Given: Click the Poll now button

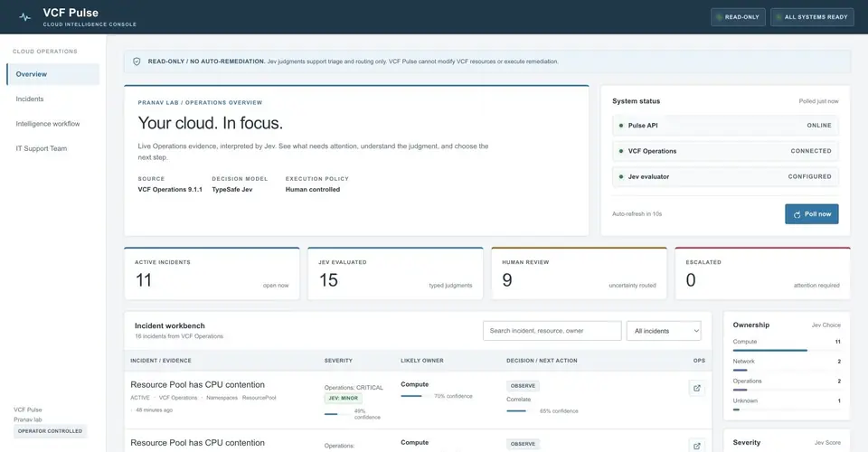Looking at the screenshot, I should pyautogui.click(x=812, y=214).
